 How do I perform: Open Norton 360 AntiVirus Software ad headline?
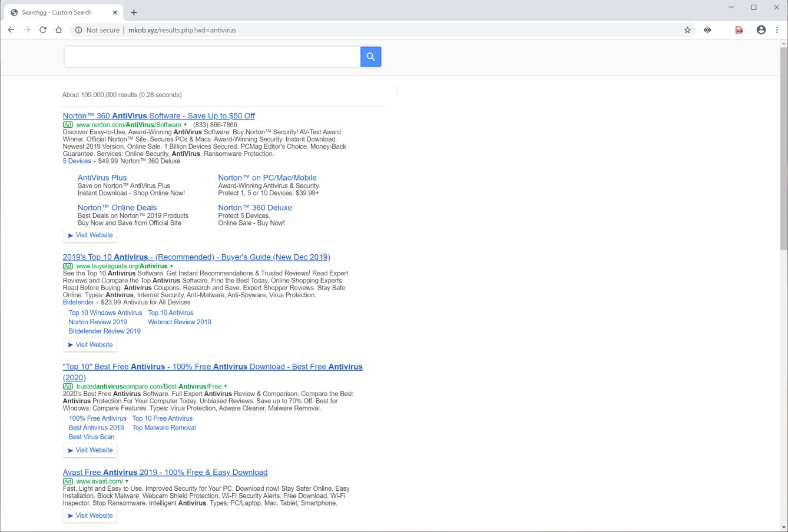pyautogui.click(x=159, y=116)
